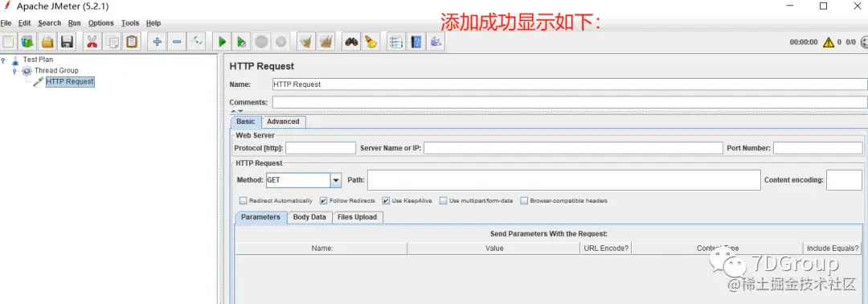Click the Clear All results icon
Screen dimensions: 868x304
326,42
